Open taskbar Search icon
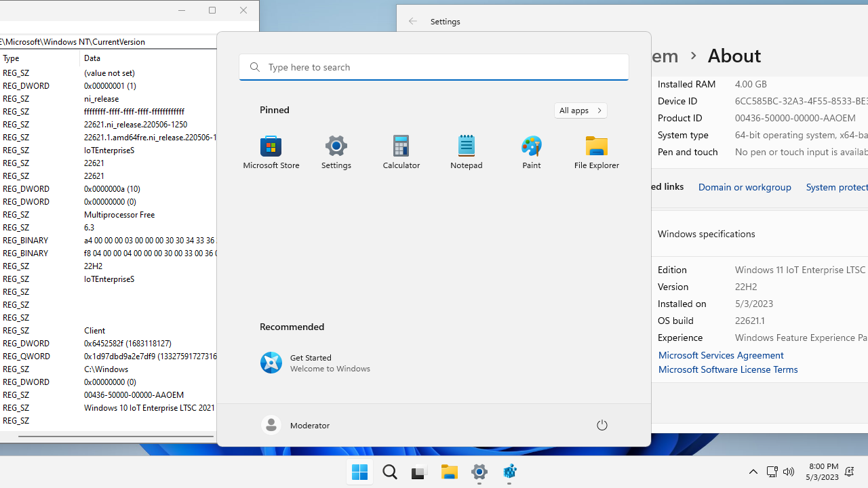 pyautogui.click(x=390, y=472)
